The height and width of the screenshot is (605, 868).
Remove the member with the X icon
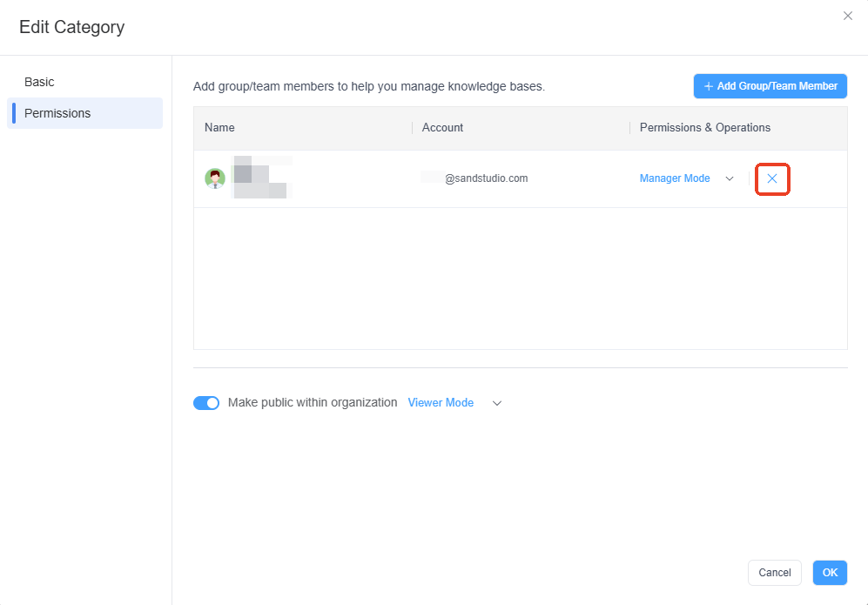tap(772, 179)
